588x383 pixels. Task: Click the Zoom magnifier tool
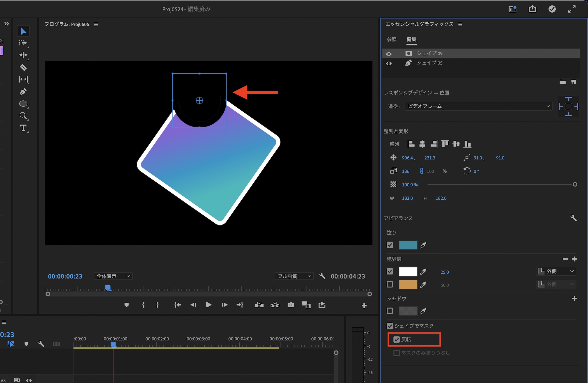23,116
